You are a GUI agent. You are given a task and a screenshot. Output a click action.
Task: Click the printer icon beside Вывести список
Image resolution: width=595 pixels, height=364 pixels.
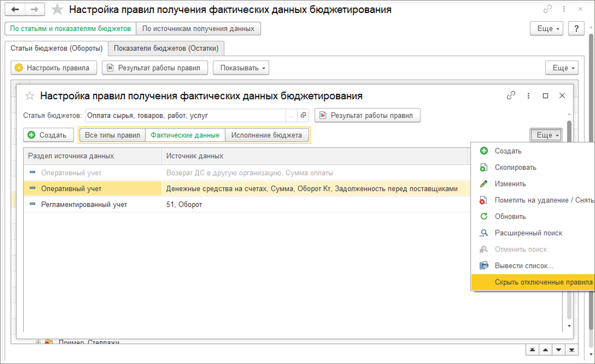pyautogui.click(x=484, y=265)
